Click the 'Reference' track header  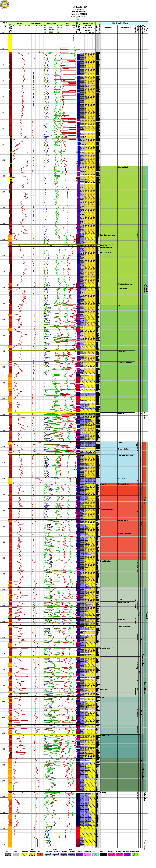[x=20, y=23]
